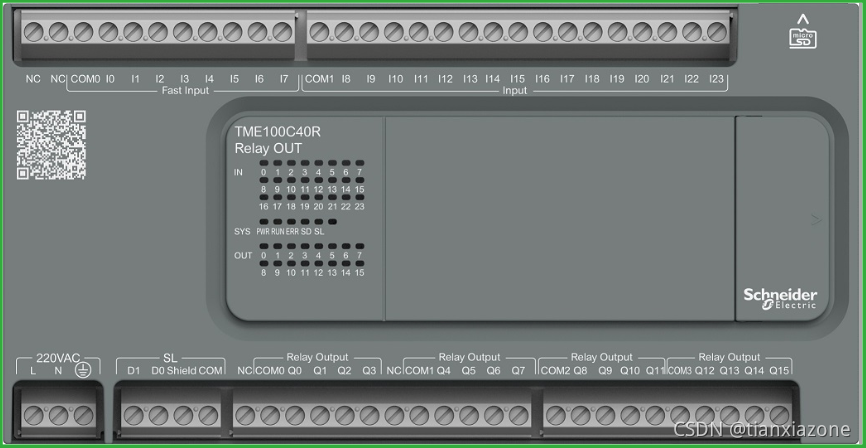866x448 pixels.
Task: Click the OUT 8 indicator LED
Action: click(264, 263)
